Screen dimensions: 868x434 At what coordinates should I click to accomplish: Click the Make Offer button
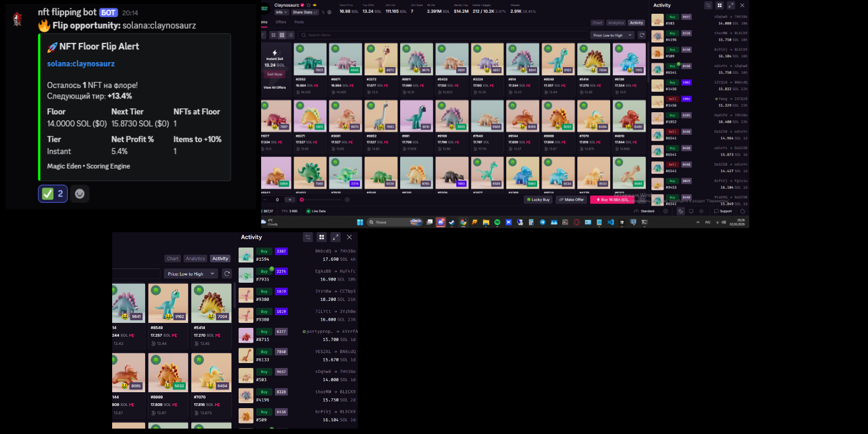coord(572,200)
